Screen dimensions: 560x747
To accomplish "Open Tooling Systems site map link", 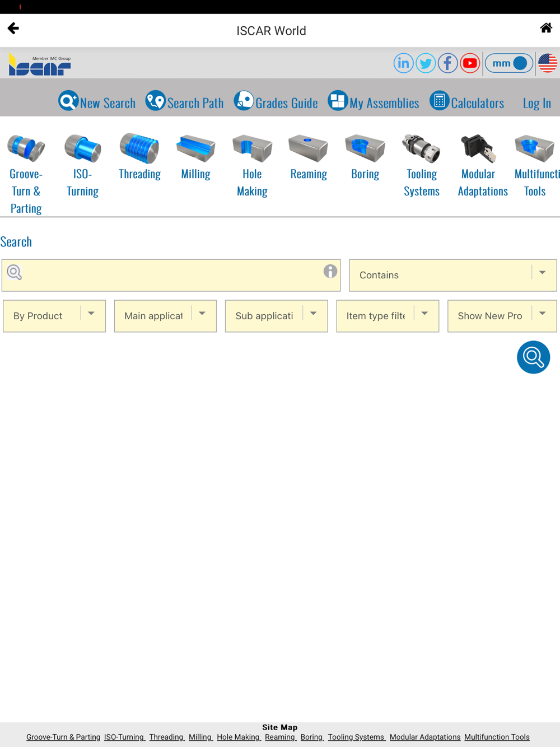I will [357, 737].
